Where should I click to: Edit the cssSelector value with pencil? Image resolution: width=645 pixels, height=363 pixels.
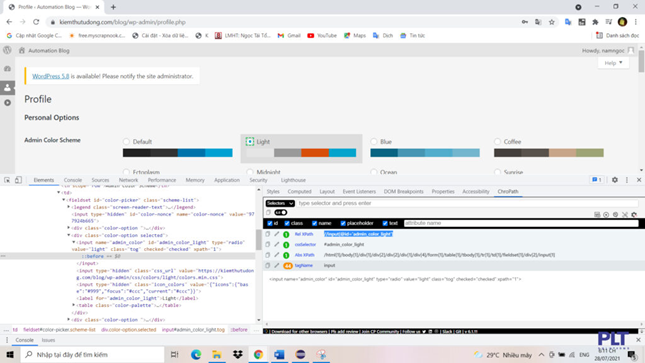(x=277, y=244)
